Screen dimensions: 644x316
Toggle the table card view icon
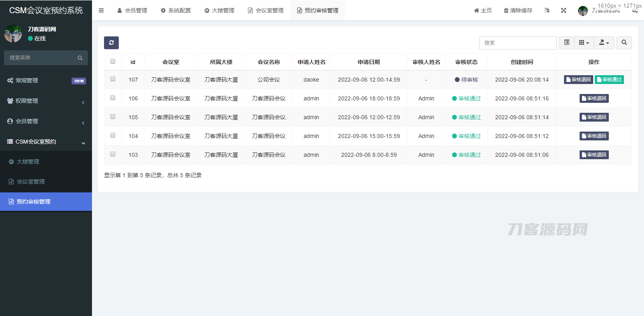tap(566, 43)
